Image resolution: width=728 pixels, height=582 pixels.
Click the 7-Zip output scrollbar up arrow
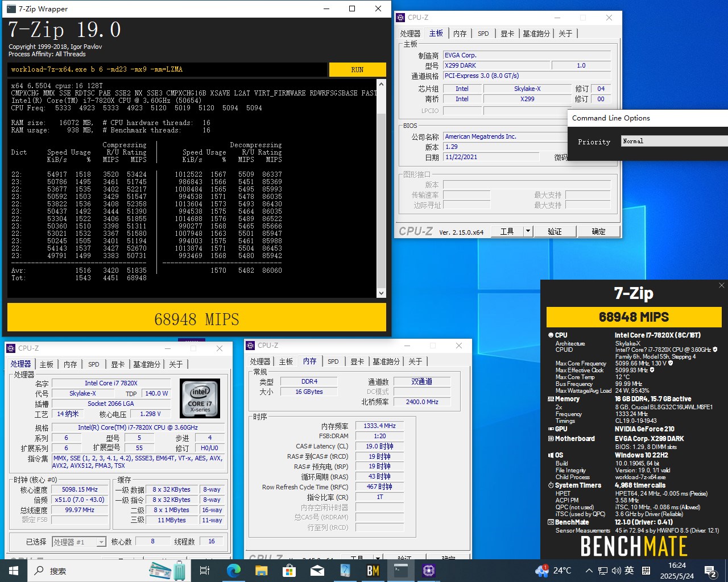[x=381, y=84]
